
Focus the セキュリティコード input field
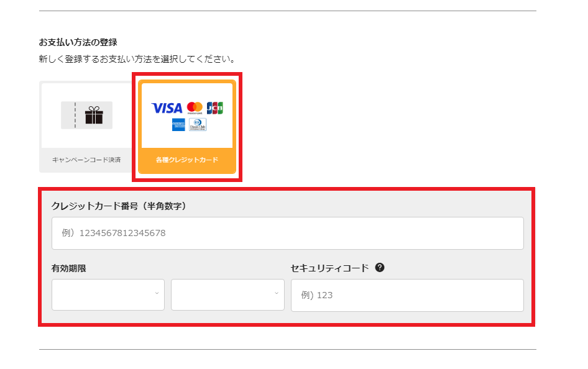pyautogui.click(x=407, y=295)
